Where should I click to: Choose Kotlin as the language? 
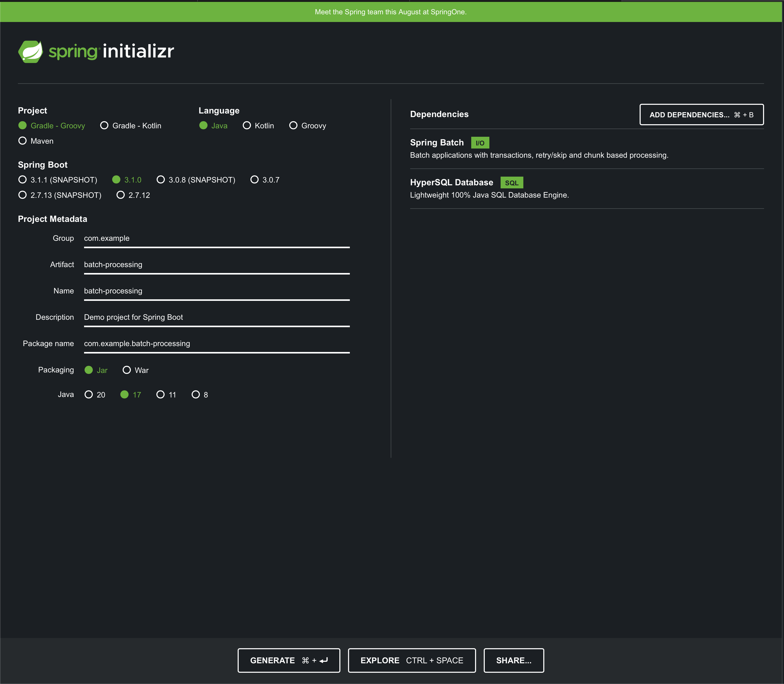(x=247, y=126)
